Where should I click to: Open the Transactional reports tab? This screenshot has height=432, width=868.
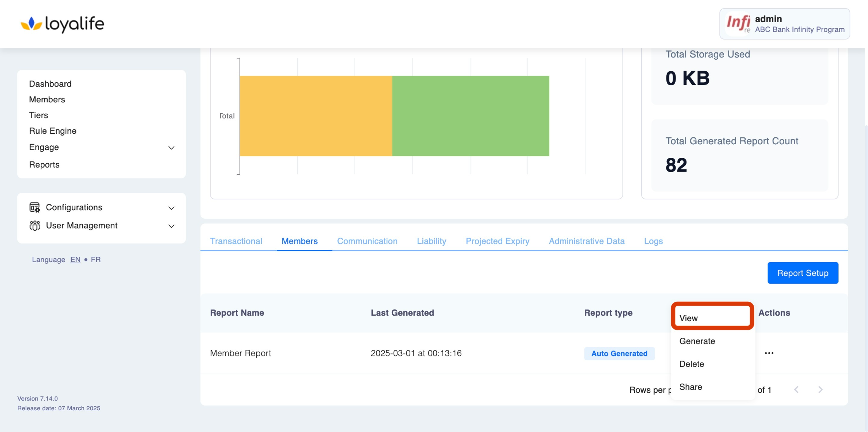point(236,241)
